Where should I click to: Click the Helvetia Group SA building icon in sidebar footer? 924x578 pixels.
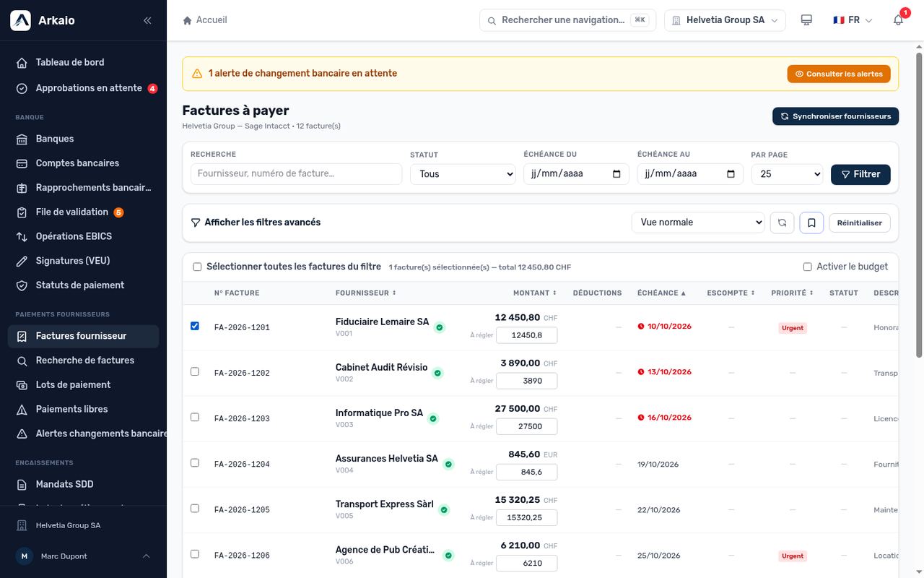click(22, 525)
